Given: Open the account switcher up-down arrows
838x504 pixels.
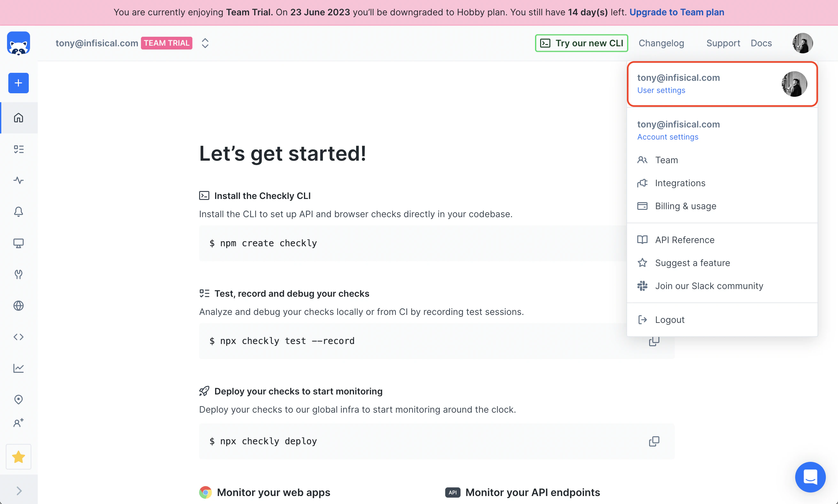Looking at the screenshot, I should [x=205, y=43].
